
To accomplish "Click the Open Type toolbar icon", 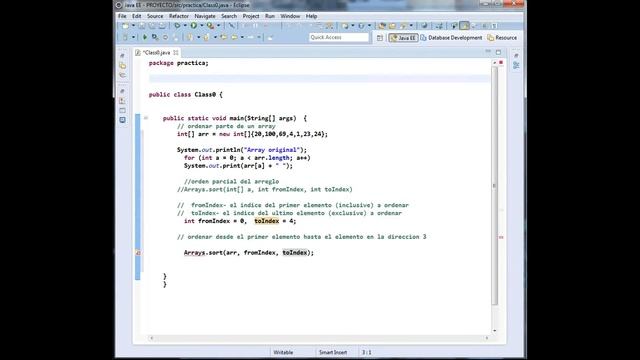I will click(x=382, y=26).
